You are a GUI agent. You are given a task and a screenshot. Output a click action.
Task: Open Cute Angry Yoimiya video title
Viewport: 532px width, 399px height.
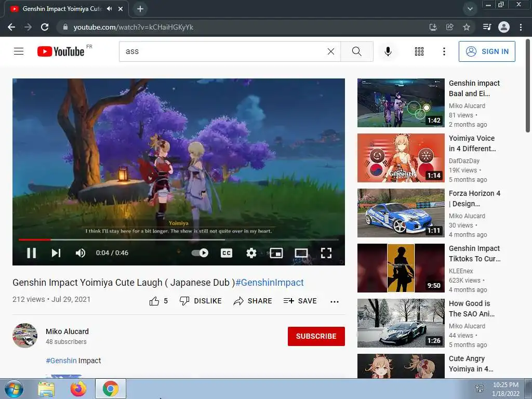pyautogui.click(x=471, y=364)
